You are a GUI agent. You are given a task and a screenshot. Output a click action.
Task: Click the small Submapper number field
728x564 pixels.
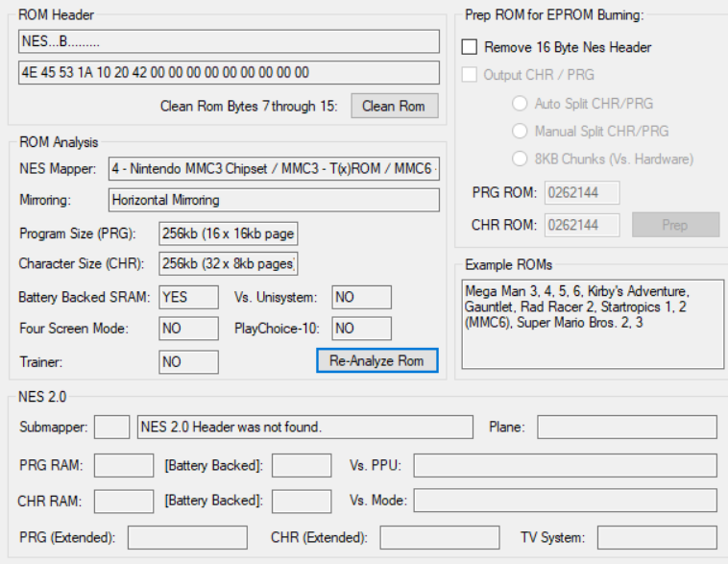[x=112, y=427]
